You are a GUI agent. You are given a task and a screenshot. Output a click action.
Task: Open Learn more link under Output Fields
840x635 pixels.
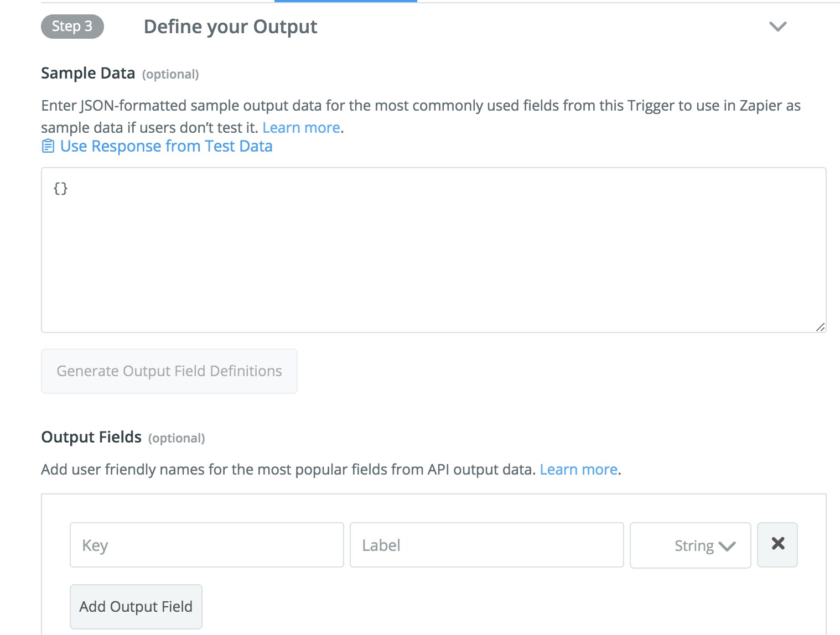[x=578, y=470]
